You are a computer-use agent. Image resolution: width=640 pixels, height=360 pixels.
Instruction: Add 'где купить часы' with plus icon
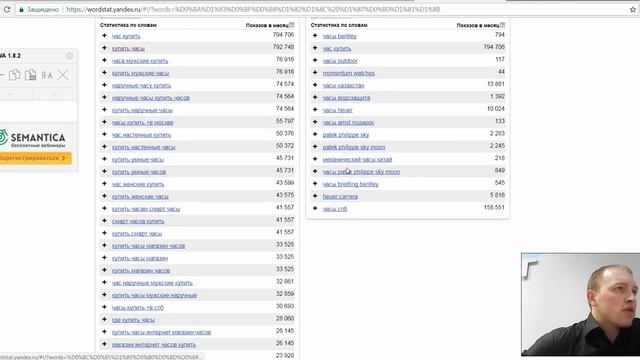pos(104,320)
